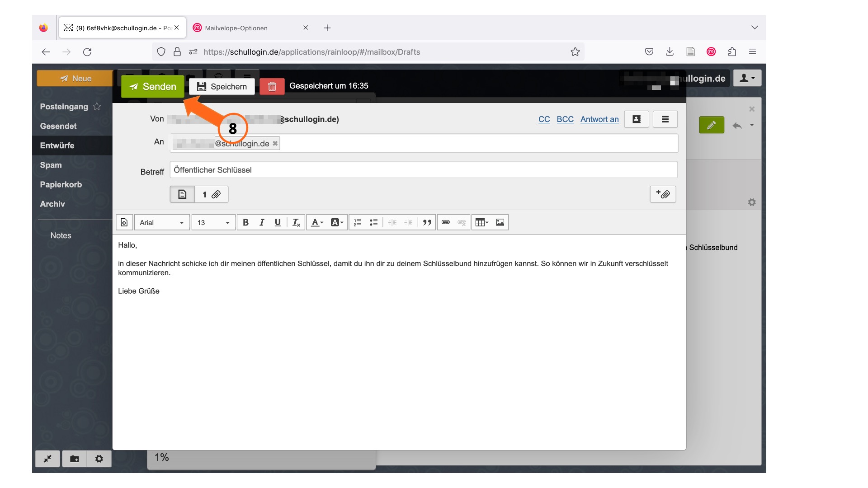
Task: Open text color picker
Action: (x=317, y=222)
